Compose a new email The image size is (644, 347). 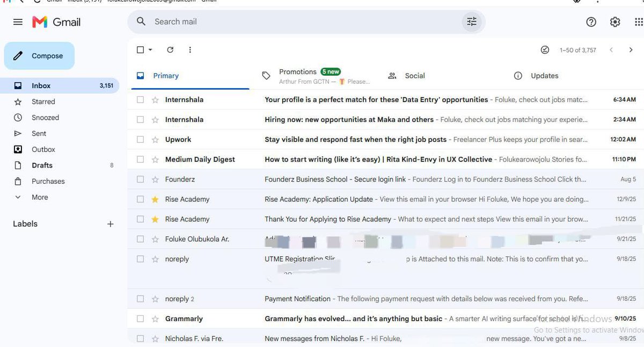pyautogui.click(x=39, y=56)
